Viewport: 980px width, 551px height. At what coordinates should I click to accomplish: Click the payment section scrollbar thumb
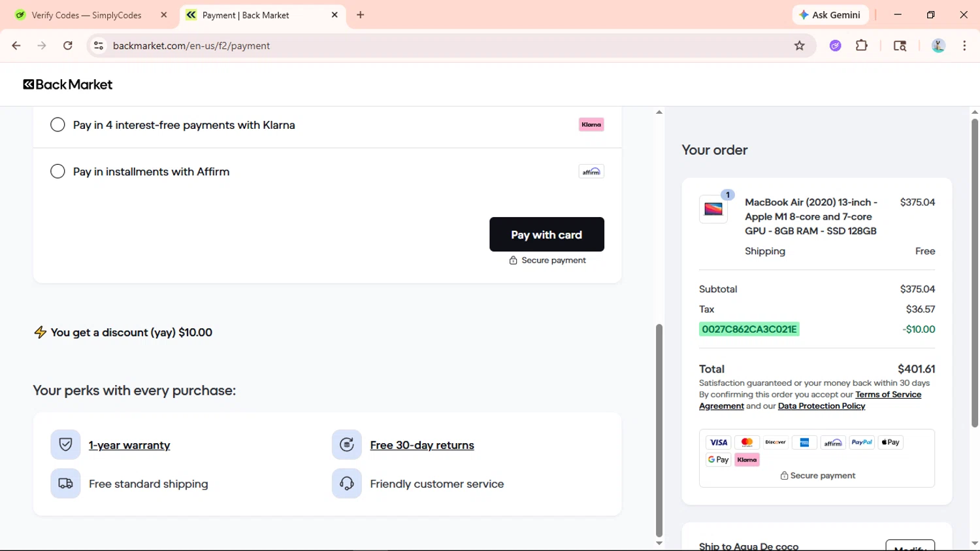pyautogui.click(x=659, y=430)
